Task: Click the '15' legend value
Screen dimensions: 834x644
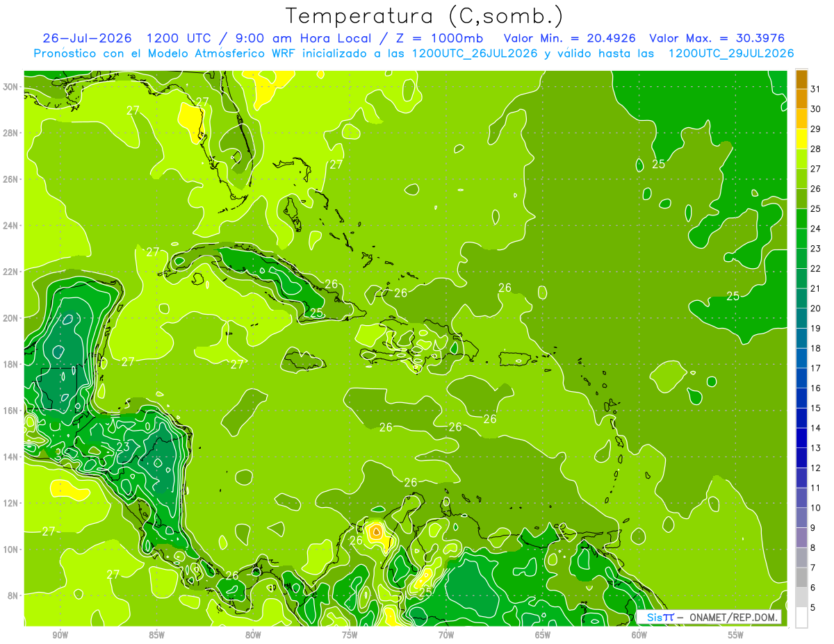Action: point(816,408)
